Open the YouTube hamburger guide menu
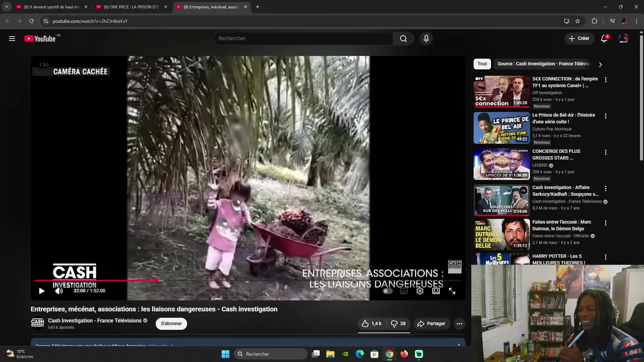This screenshot has width=644, height=362. (x=12, y=39)
